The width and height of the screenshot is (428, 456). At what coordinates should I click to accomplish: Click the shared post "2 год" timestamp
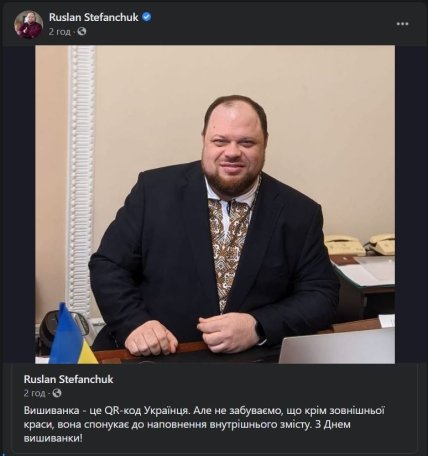pos(34,393)
